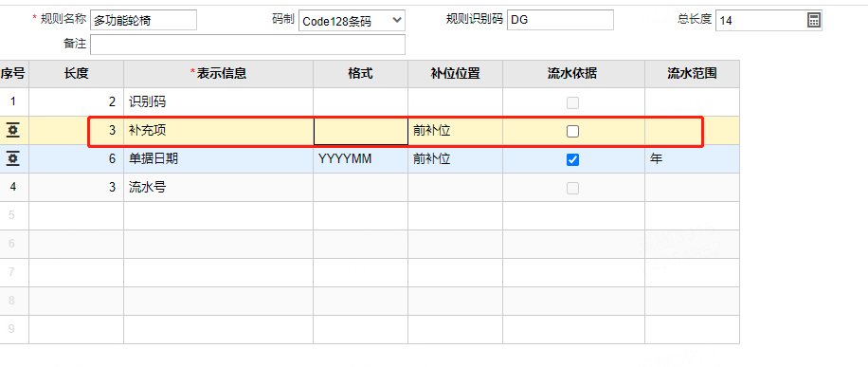Select the 流水号 cell in row 4
The image size is (868, 367).
(x=218, y=188)
